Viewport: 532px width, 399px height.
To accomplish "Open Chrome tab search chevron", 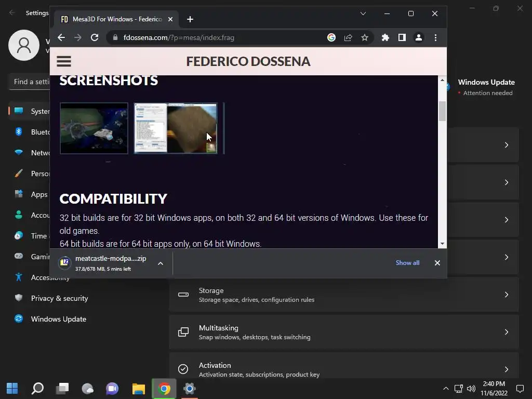I will (363, 14).
